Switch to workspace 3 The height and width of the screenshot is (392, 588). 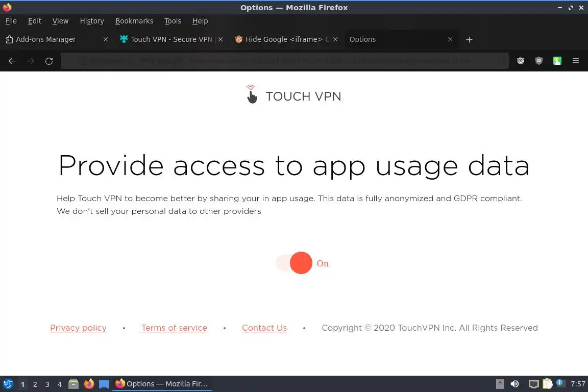point(47,384)
